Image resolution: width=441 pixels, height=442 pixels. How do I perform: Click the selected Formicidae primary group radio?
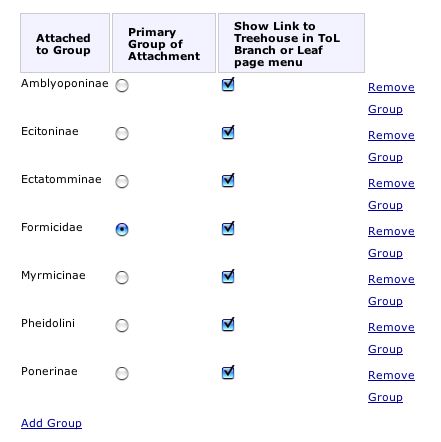[122, 229]
